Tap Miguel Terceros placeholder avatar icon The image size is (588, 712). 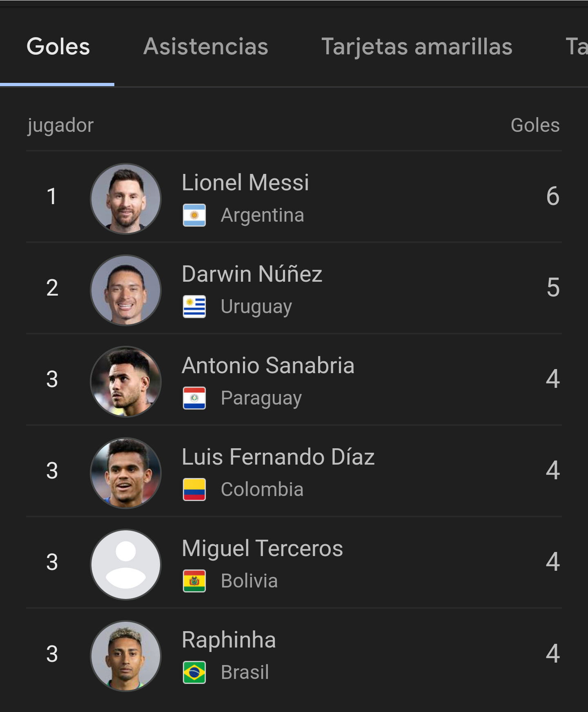(x=126, y=565)
